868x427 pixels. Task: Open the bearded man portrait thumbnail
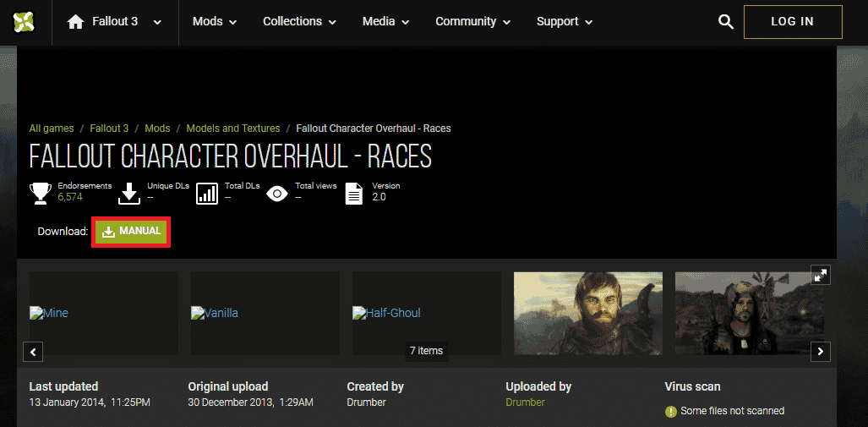[x=588, y=313]
